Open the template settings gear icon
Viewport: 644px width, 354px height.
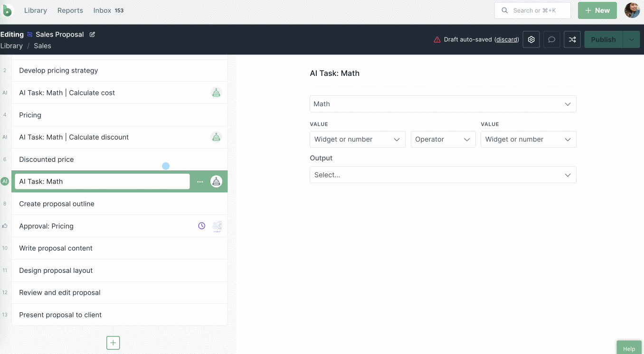click(x=531, y=40)
